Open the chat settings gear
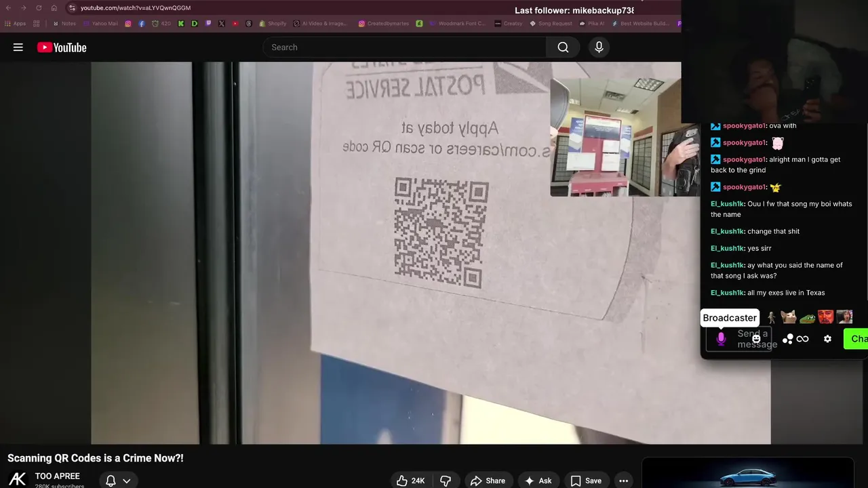 pyautogui.click(x=827, y=339)
